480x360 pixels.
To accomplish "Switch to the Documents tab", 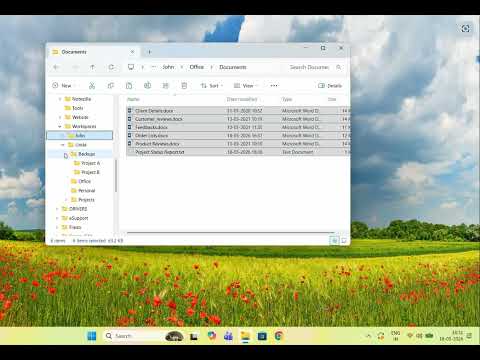I will [x=93, y=52].
